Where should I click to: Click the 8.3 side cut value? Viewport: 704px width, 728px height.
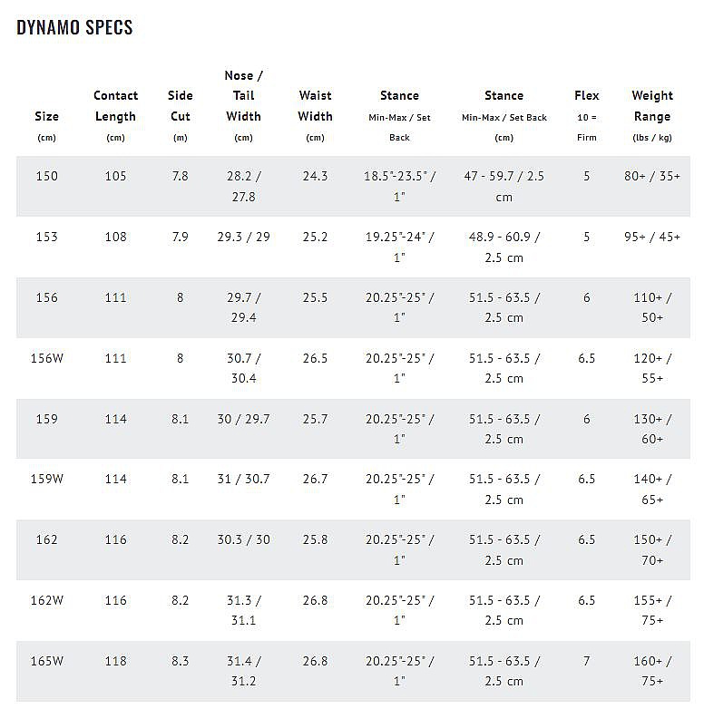[181, 661]
